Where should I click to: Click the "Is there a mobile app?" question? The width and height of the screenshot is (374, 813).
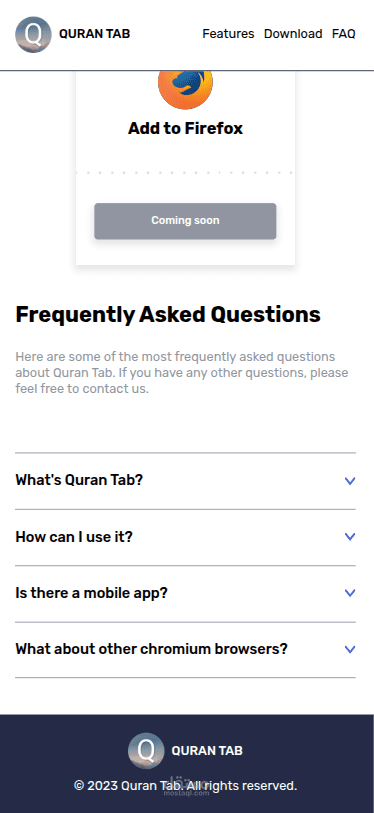(92, 593)
